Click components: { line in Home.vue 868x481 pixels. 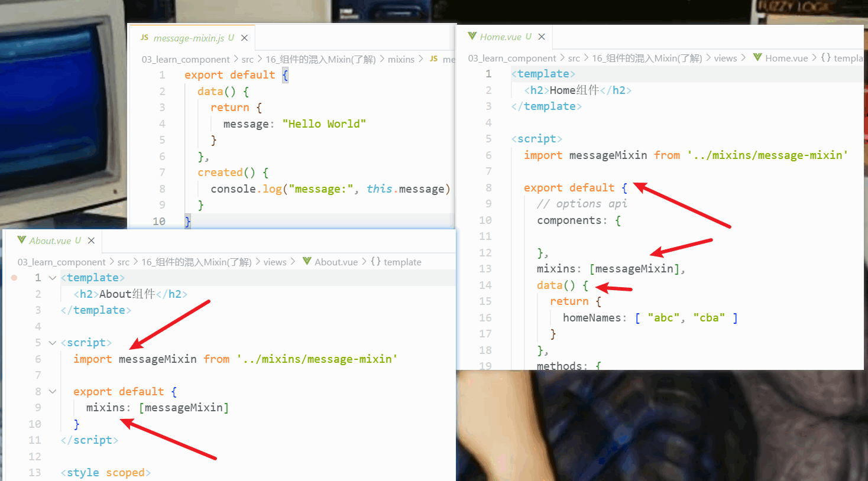(579, 220)
